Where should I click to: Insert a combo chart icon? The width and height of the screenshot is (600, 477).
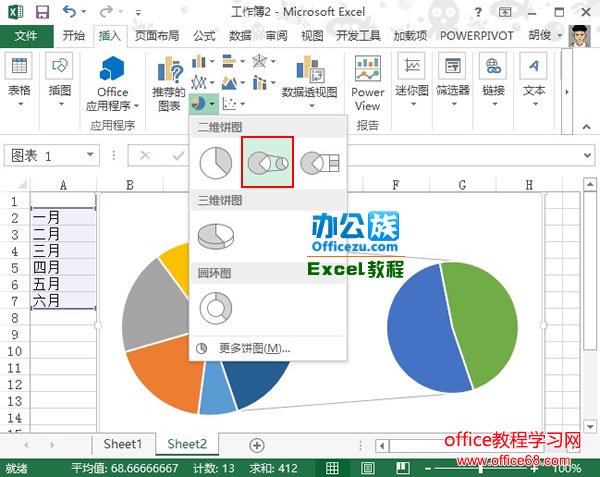pyautogui.click(x=259, y=82)
